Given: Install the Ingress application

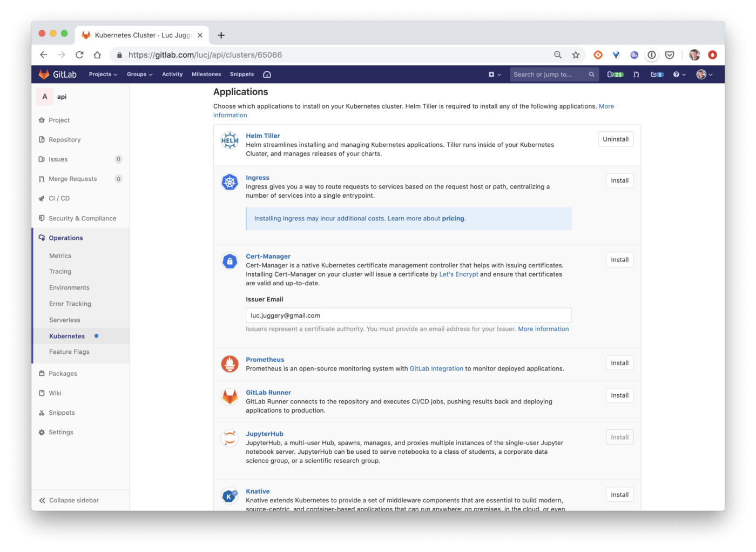Looking at the screenshot, I should 619,181.
